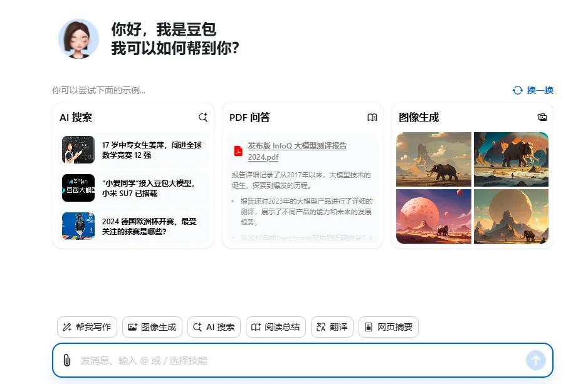
Task: Click the refresh icon beside 换一换
Action: coord(518,90)
